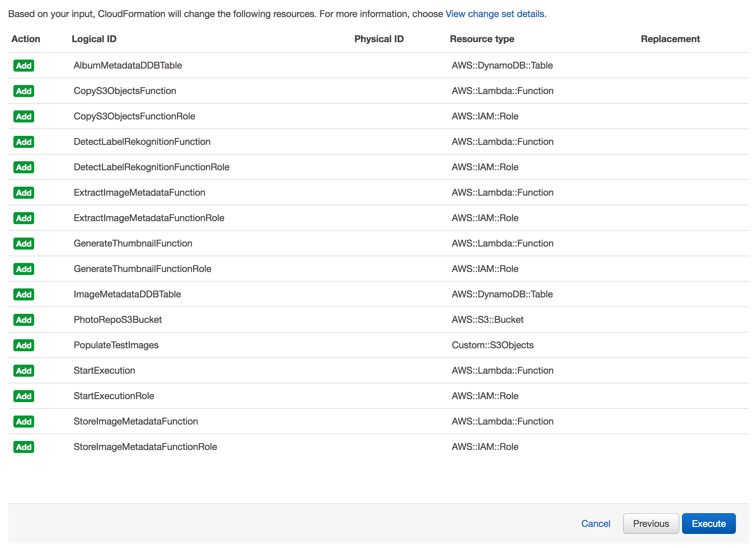Select PopulateTestImages logical ID
Screen dimensions: 756x548
[116, 345]
